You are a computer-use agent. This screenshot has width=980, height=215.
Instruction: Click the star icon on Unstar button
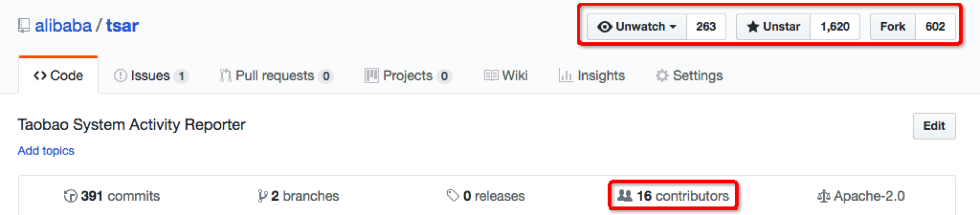point(753,27)
